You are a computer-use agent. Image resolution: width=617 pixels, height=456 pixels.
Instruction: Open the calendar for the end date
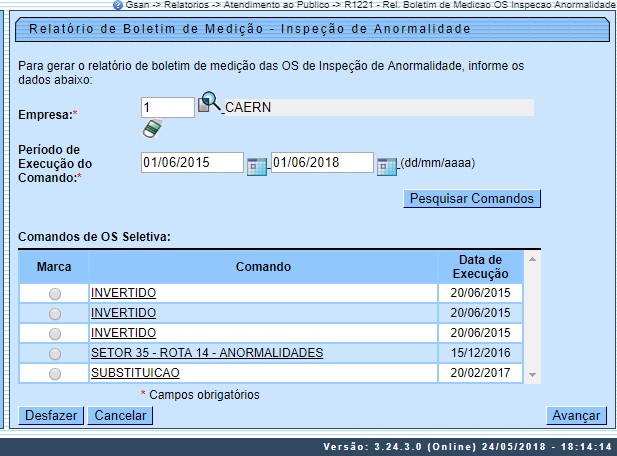click(x=387, y=165)
